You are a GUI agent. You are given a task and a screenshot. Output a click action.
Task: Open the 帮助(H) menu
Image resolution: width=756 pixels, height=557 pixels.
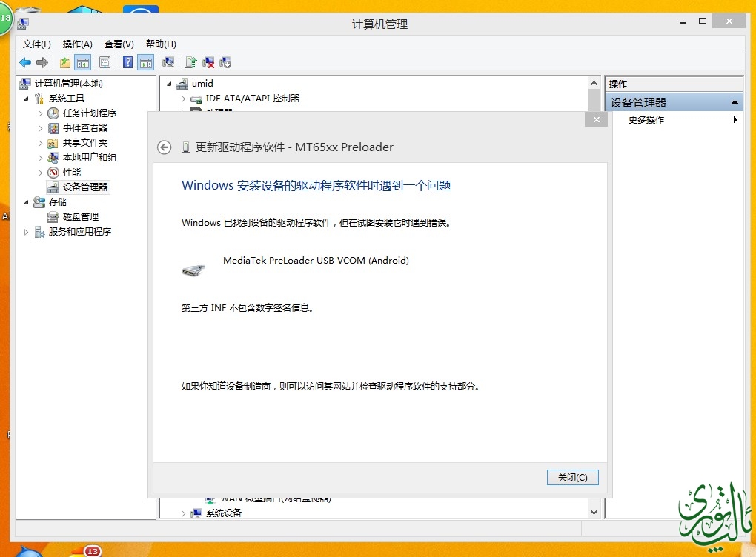coord(161,44)
